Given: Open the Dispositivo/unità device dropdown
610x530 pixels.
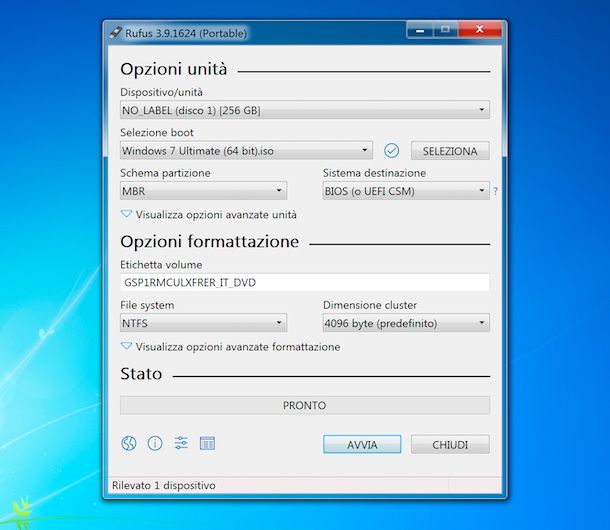Looking at the screenshot, I should [x=305, y=110].
